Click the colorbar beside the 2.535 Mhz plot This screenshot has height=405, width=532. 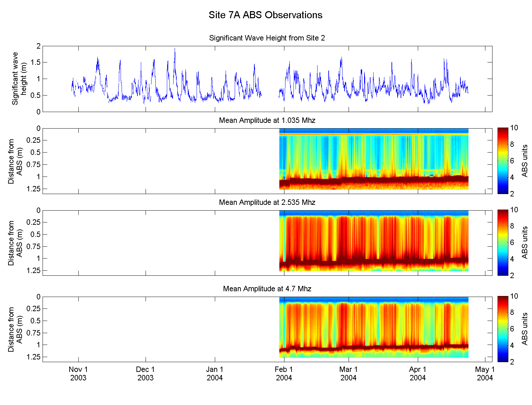pos(503,243)
